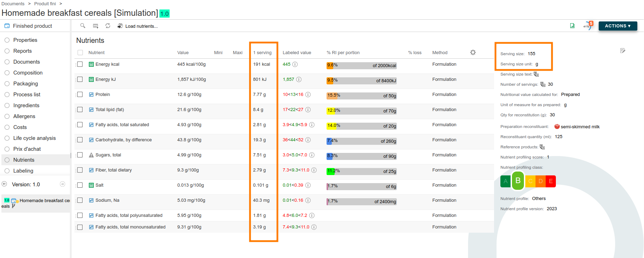The height and width of the screenshot is (258, 644).
Task: Click the previous version arrow icon
Action: 5,184
